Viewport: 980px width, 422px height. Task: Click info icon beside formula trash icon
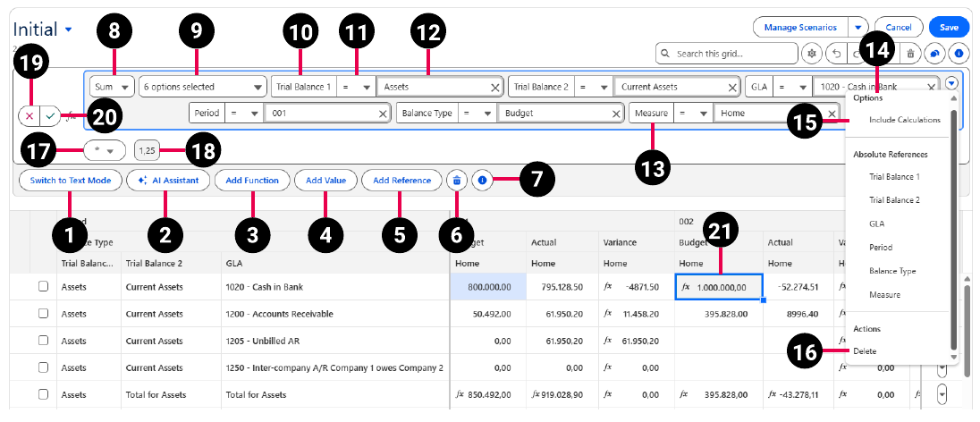click(x=482, y=180)
